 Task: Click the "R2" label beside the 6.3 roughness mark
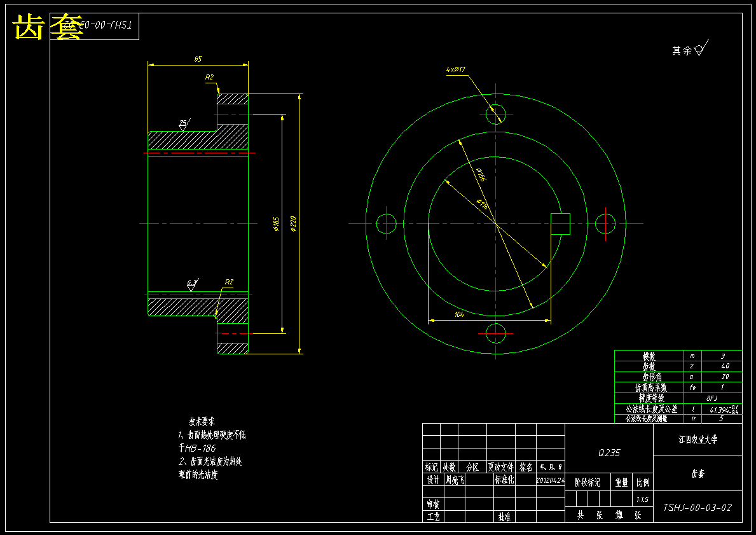(x=229, y=282)
